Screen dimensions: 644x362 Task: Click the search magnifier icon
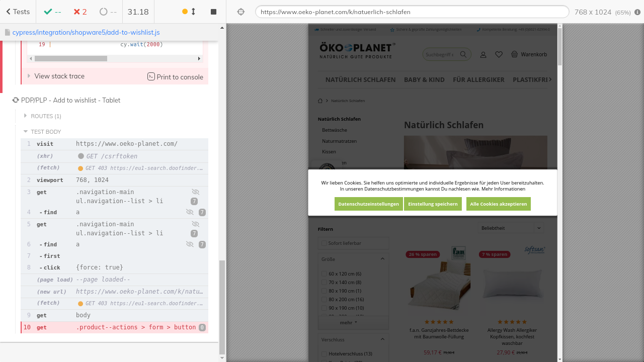pyautogui.click(x=463, y=54)
